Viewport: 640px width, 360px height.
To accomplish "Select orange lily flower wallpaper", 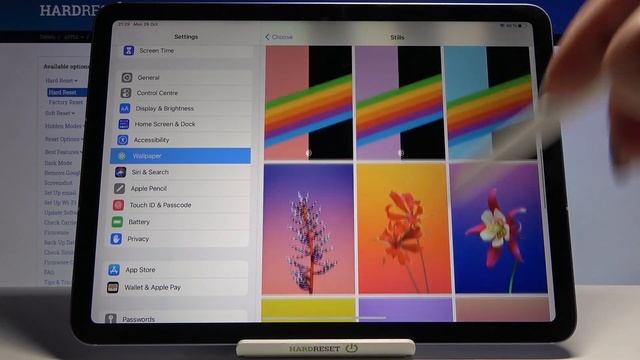I will coord(404,229).
